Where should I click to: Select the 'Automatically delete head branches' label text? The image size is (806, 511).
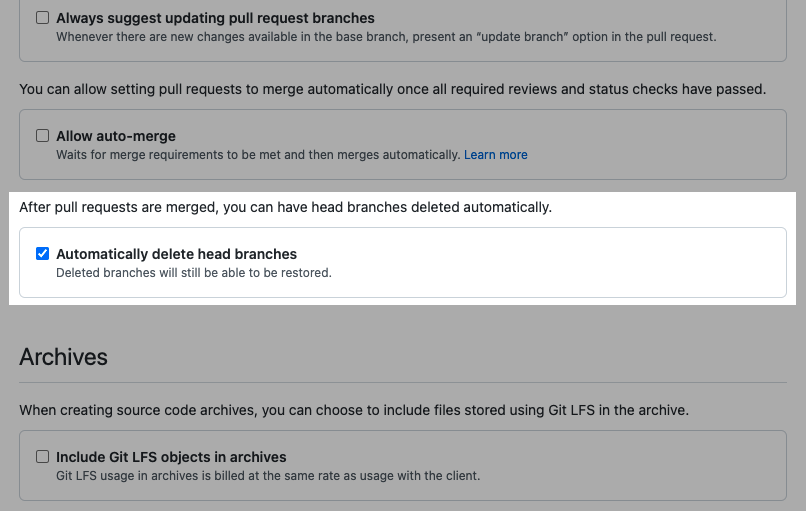176,254
